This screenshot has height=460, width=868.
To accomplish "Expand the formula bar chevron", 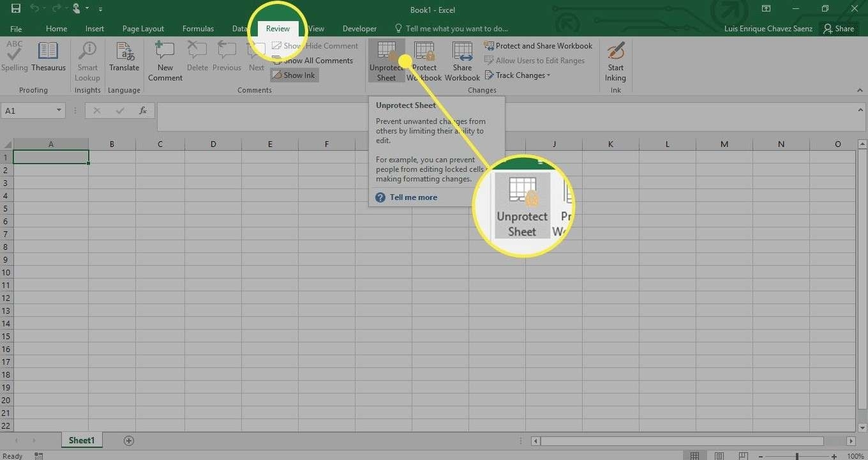I will click(x=860, y=110).
